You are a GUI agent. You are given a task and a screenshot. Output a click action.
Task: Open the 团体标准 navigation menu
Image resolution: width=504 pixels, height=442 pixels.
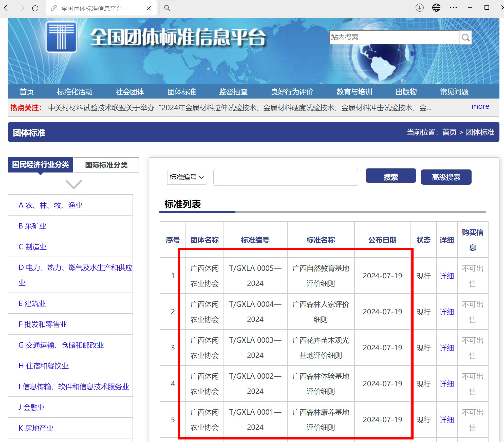click(182, 92)
